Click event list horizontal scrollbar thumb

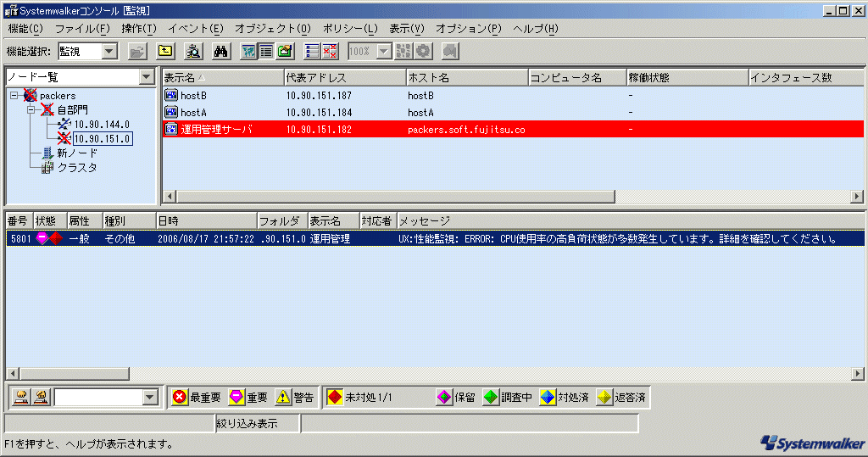75,374
